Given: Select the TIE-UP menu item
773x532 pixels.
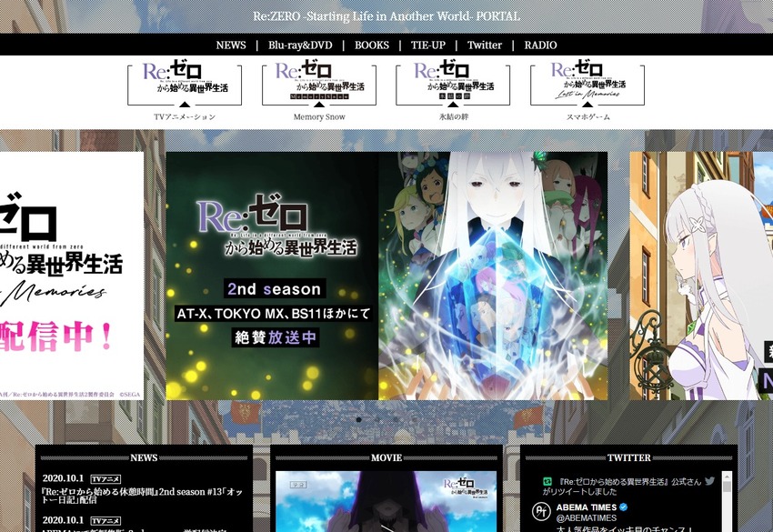Looking at the screenshot, I should pyautogui.click(x=428, y=45).
